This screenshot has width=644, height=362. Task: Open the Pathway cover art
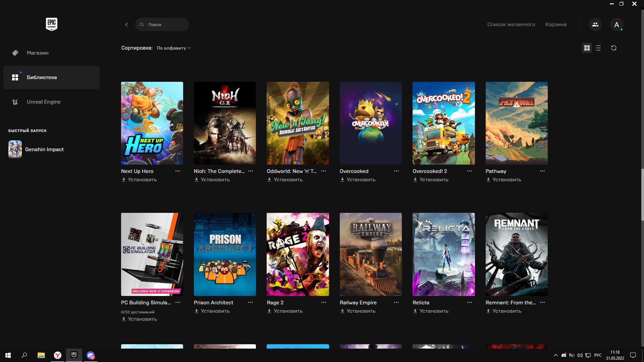(517, 123)
